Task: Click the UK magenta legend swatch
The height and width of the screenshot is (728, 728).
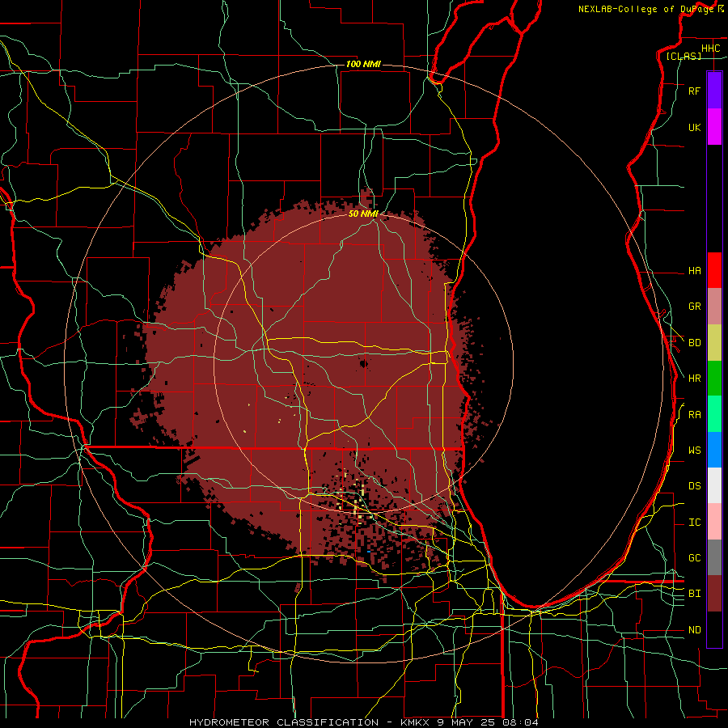Action: (714, 127)
